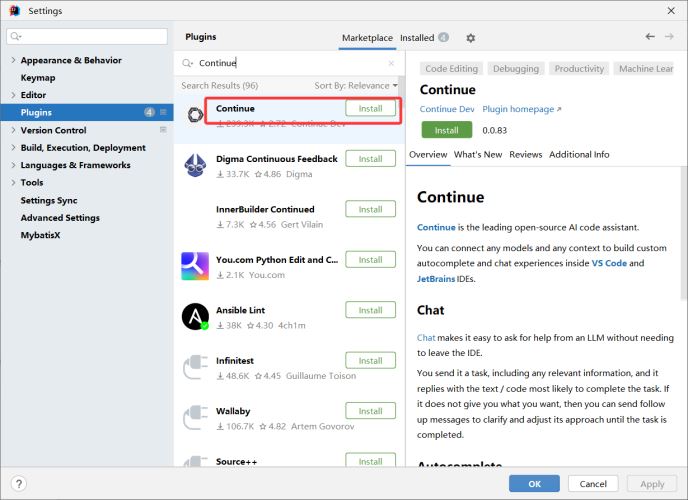
Task: Open the Plugin homepage link
Action: (521, 109)
